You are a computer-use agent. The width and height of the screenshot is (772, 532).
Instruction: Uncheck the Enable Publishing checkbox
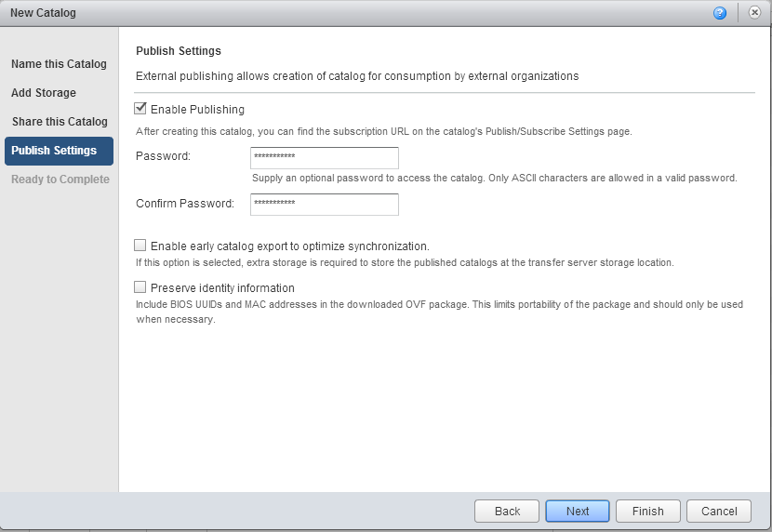point(140,109)
